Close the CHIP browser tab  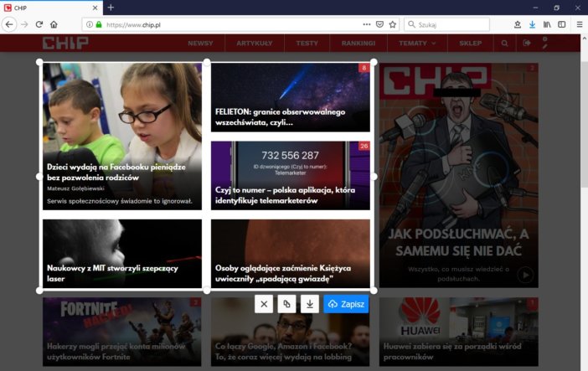click(x=95, y=8)
